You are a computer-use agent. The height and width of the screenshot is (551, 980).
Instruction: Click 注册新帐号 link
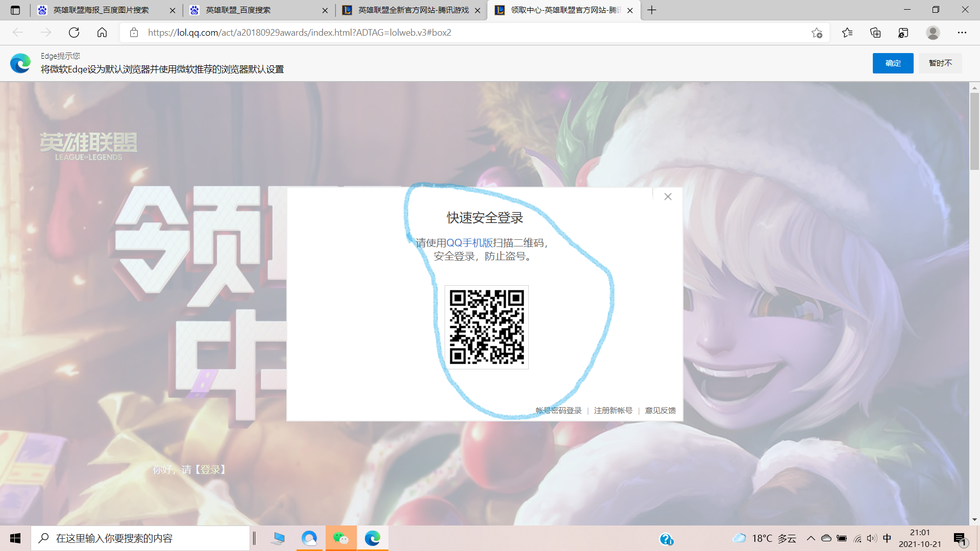point(613,411)
